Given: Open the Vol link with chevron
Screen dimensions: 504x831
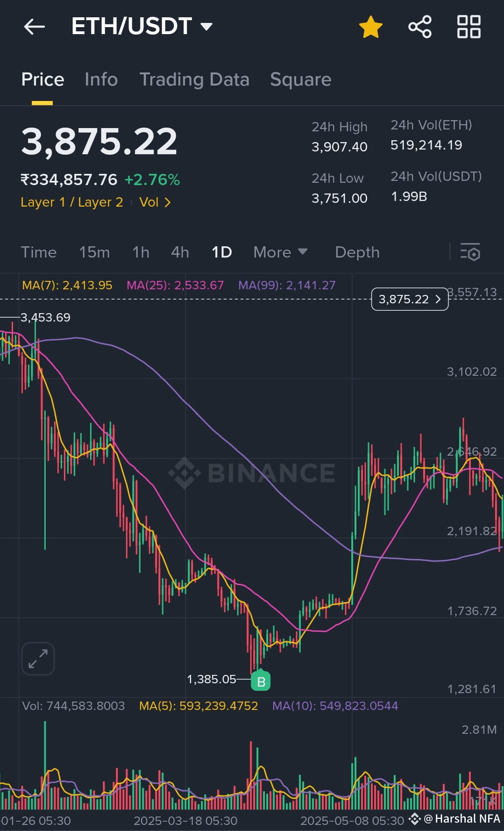Looking at the screenshot, I should tap(155, 202).
